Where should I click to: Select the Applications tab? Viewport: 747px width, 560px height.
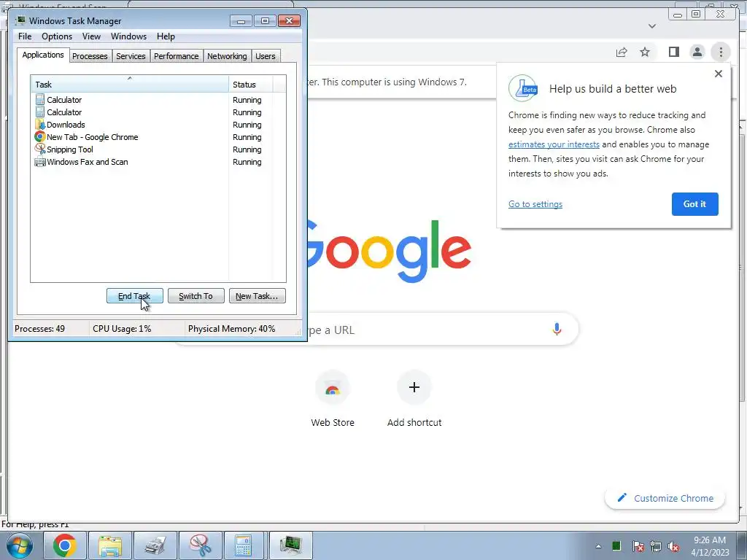[x=43, y=55]
